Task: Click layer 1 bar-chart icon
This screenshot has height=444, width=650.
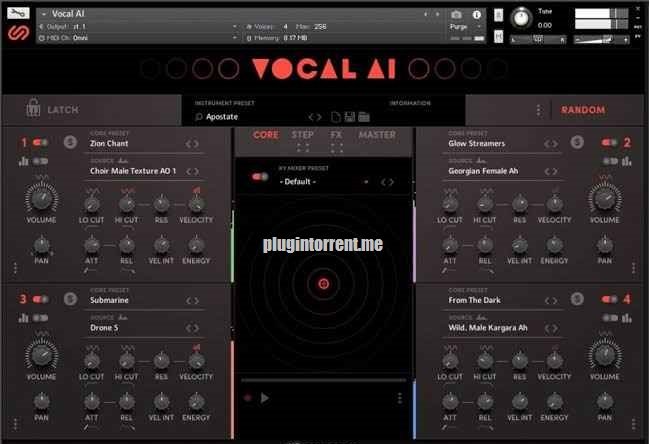Action: (23, 161)
